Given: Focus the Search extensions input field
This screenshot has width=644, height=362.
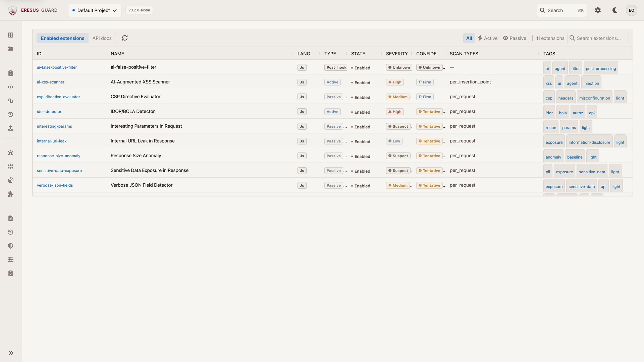Looking at the screenshot, I should (x=598, y=38).
